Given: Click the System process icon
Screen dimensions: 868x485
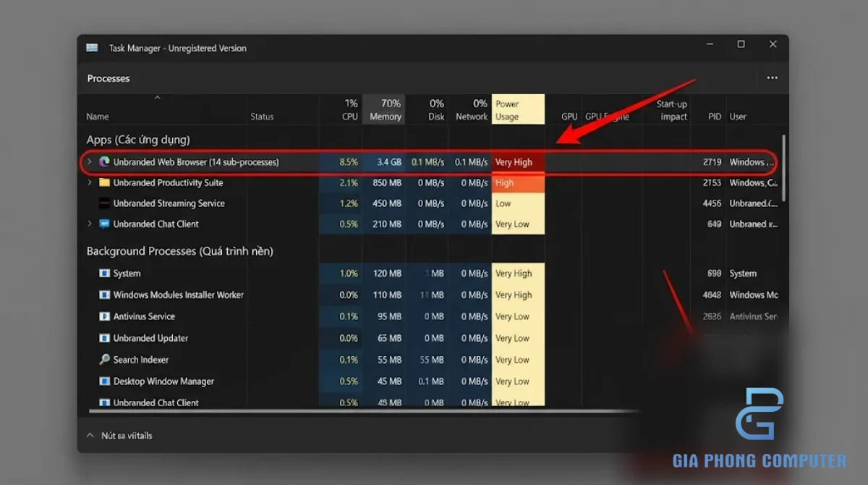Looking at the screenshot, I should 104,274.
